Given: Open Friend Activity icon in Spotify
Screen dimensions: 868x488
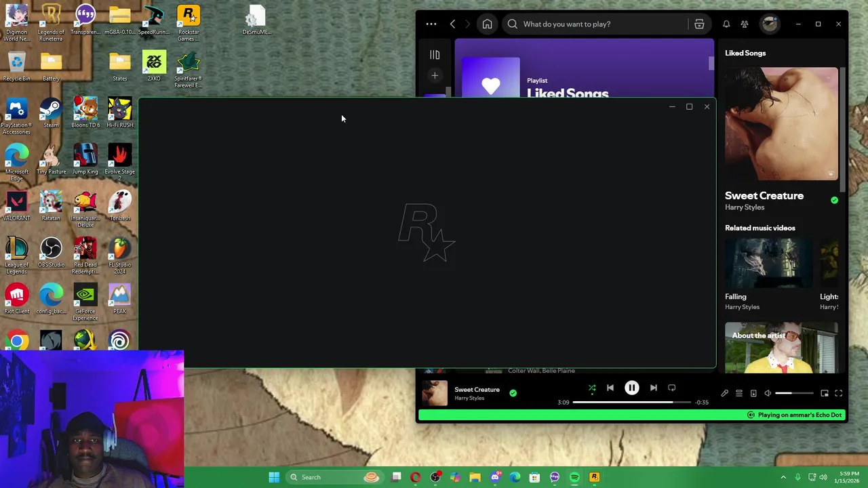Looking at the screenshot, I should pyautogui.click(x=745, y=24).
